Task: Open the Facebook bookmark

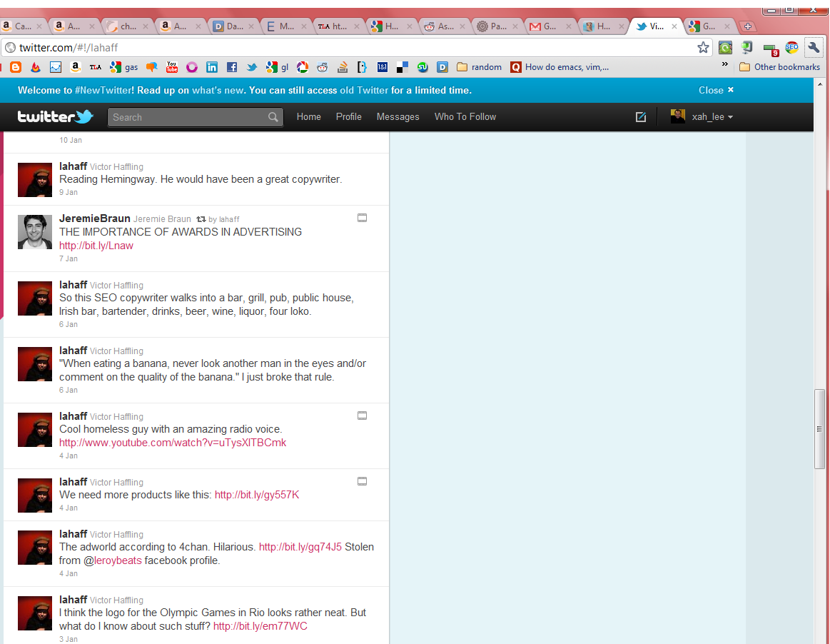Action: tap(232, 67)
